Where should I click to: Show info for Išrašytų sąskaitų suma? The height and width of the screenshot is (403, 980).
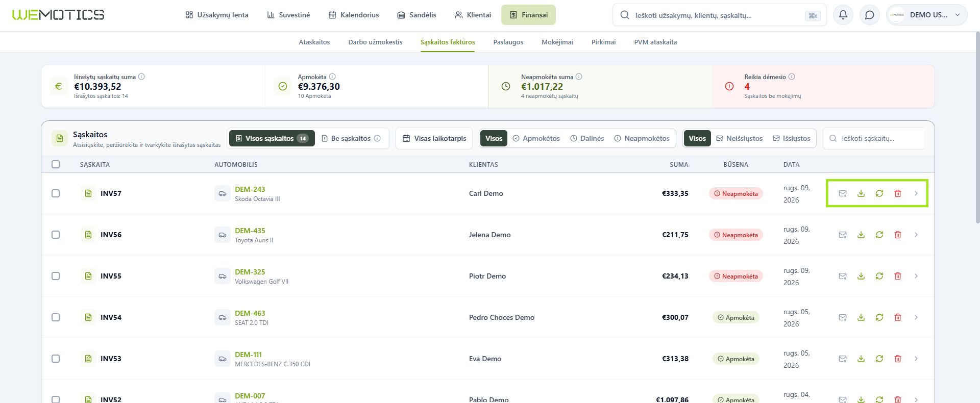tap(141, 77)
